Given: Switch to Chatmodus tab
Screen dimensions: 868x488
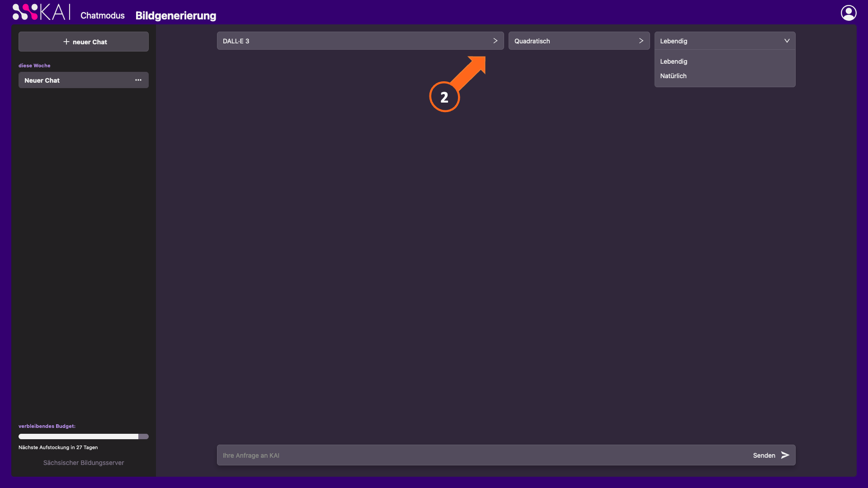Looking at the screenshot, I should pos(103,15).
